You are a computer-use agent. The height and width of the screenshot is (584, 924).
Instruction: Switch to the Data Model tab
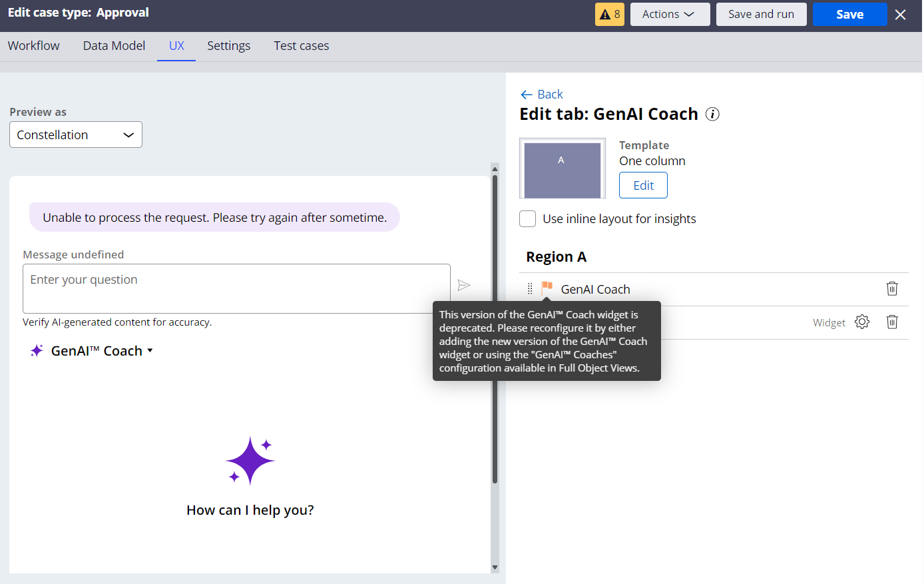[114, 45]
